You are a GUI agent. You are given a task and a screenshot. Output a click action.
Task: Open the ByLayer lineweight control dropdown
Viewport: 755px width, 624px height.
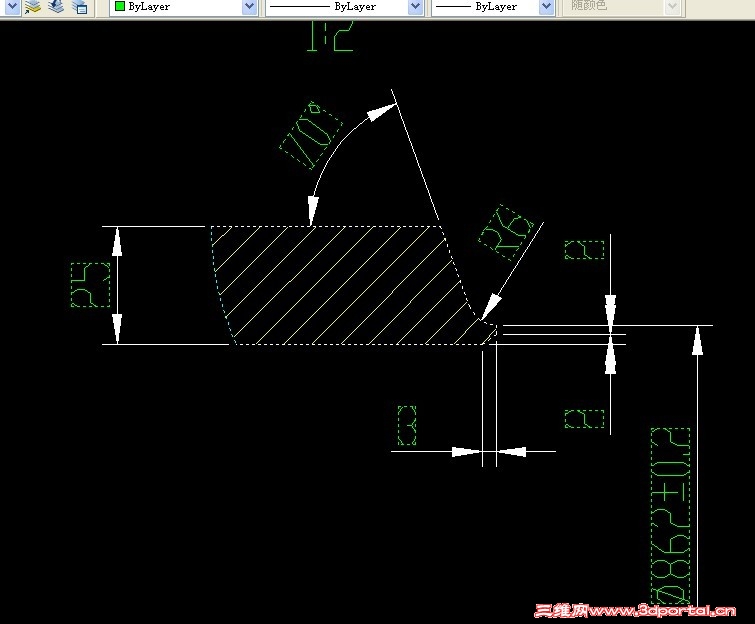pyautogui.click(x=492, y=7)
